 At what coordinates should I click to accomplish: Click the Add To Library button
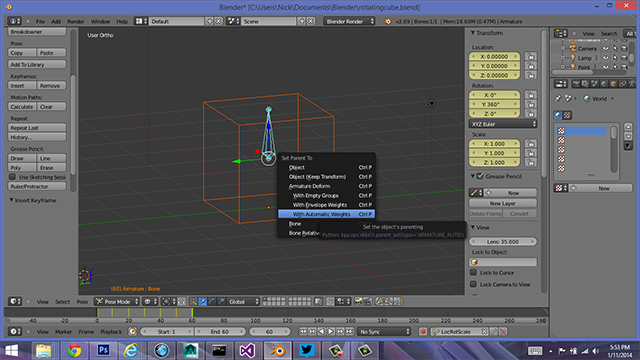tap(37, 64)
